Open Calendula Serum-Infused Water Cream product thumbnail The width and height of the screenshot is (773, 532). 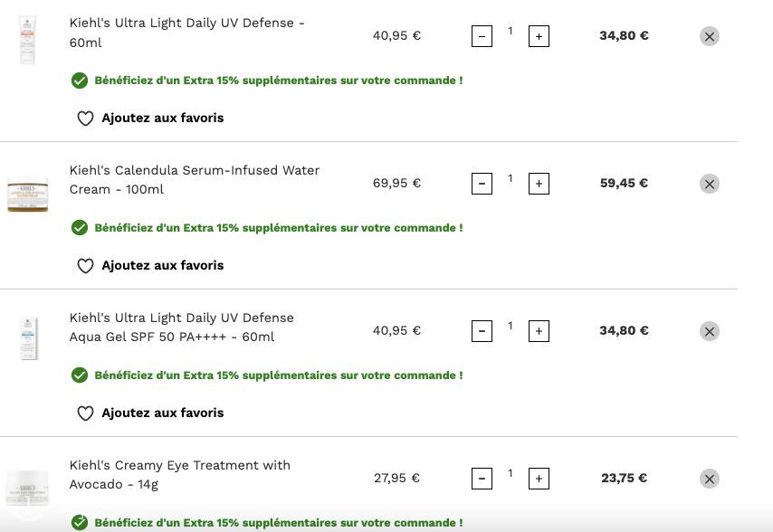click(x=27, y=194)
